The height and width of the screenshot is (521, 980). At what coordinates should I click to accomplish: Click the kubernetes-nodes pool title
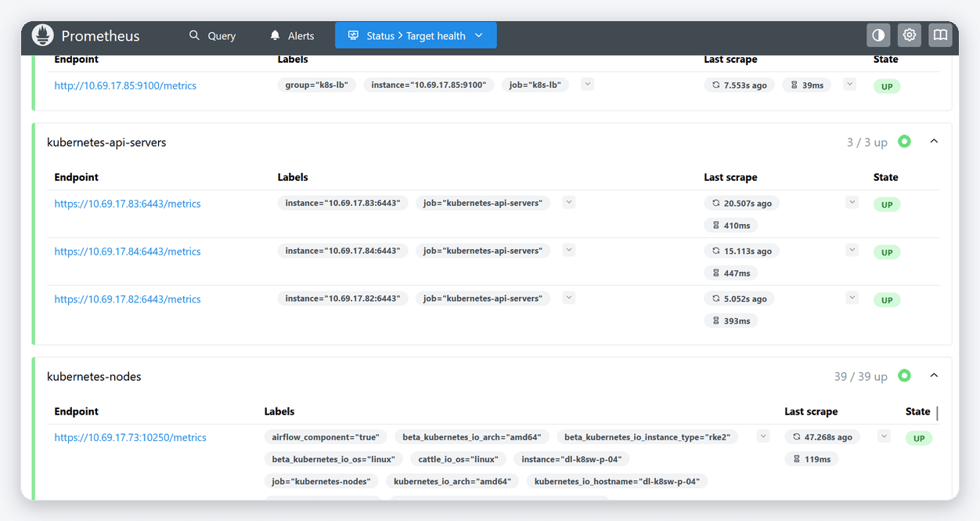94,376
